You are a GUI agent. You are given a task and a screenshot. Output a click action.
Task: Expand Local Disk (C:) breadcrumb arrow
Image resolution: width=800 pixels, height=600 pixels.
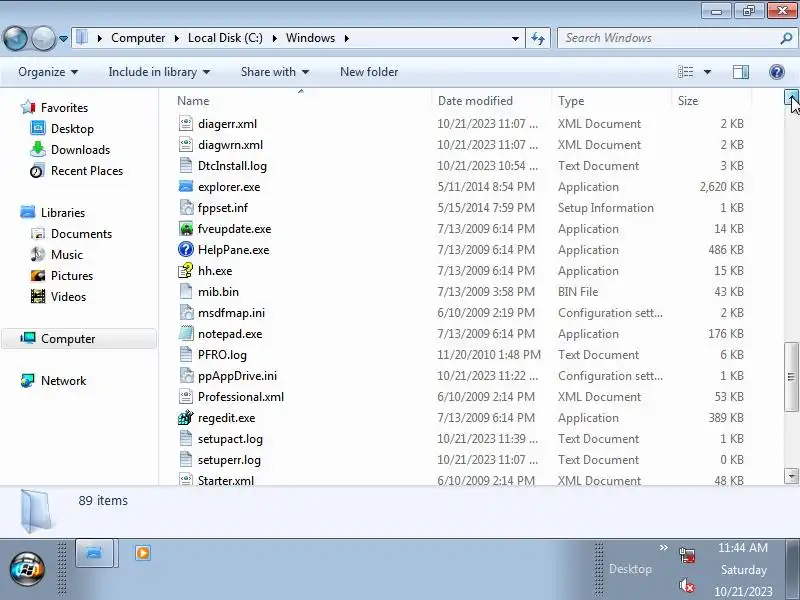point(274,38)
